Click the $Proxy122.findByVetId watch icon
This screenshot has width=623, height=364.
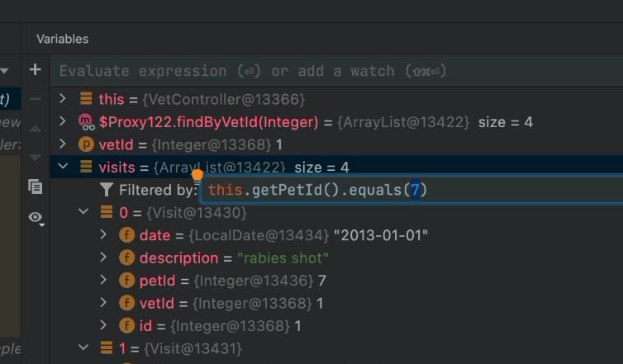[x=86, y=122]
